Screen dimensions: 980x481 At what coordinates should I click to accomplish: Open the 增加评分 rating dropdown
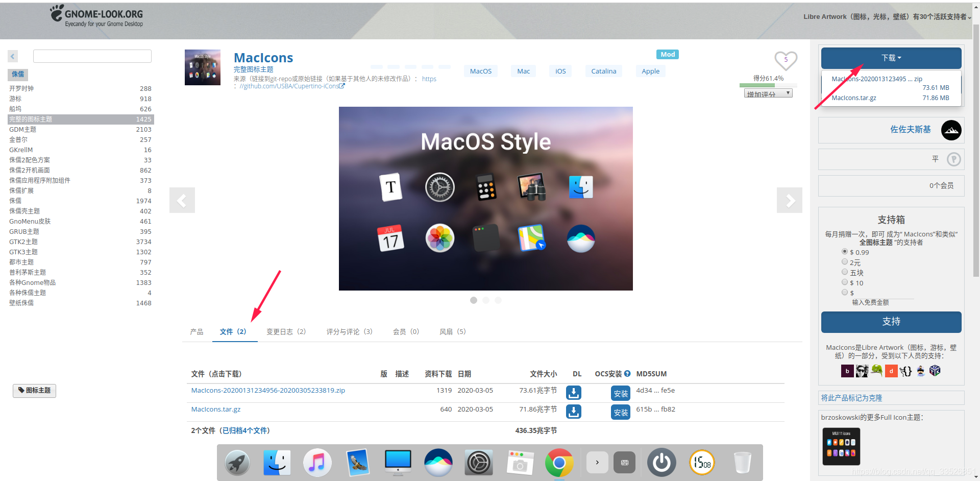[x=768, y=93]
